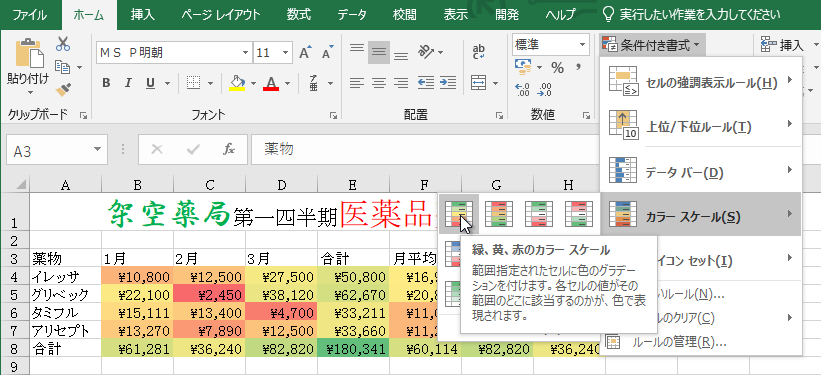Align cell text left
Viewport: 821px width, 375px height.
(357, 83)
